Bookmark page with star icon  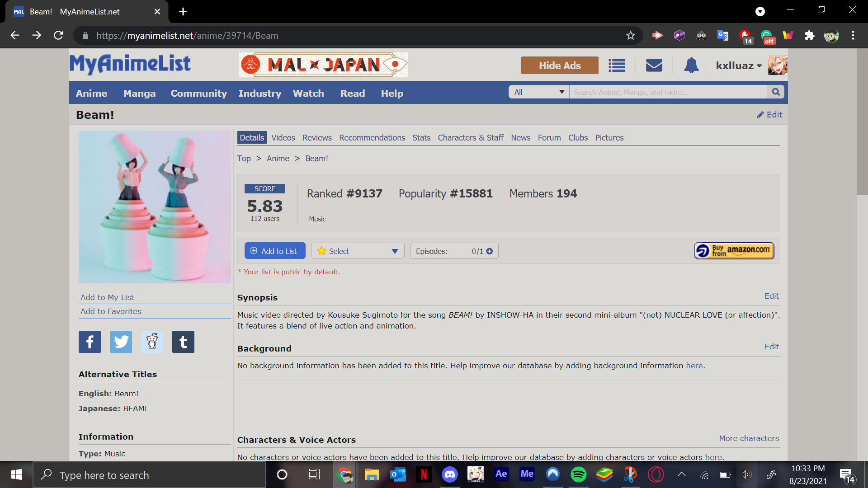(x=631, y=36)
